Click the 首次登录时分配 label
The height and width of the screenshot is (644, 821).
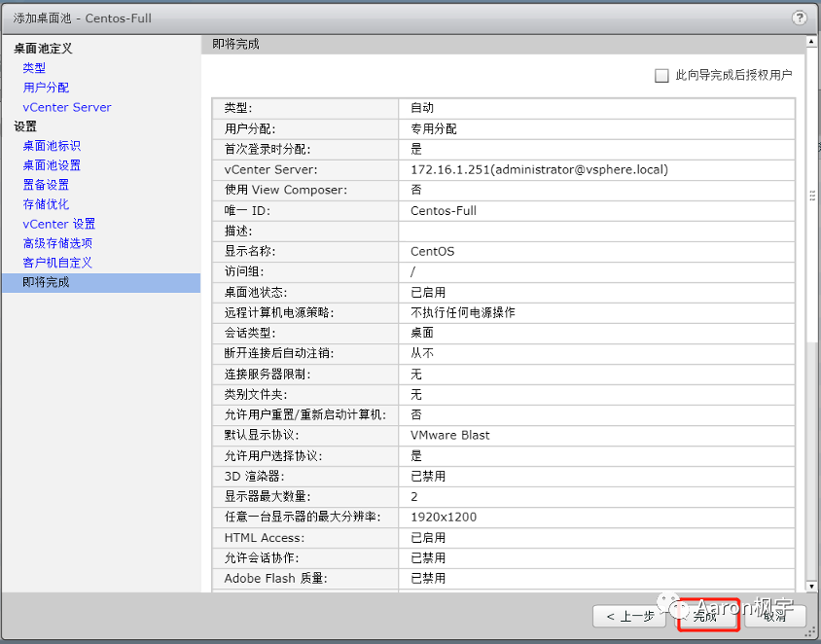(x=268, y=150)
